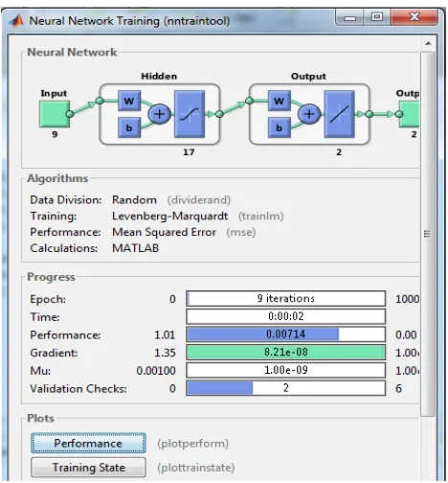Click the Gradient progress bar showing 8.21e-08
The image size is (448, 483).
pyautogui.click(x=286, y=352)
